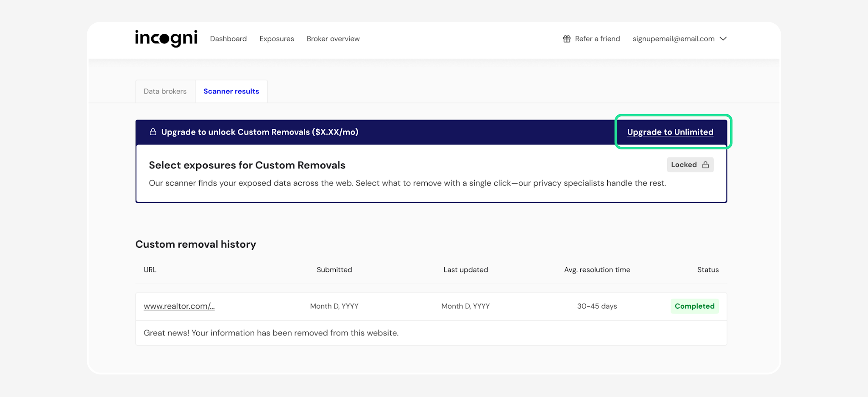Click Select exposures for Custom Removals heading
Screen dimensions: 868x397
[247, 165]
